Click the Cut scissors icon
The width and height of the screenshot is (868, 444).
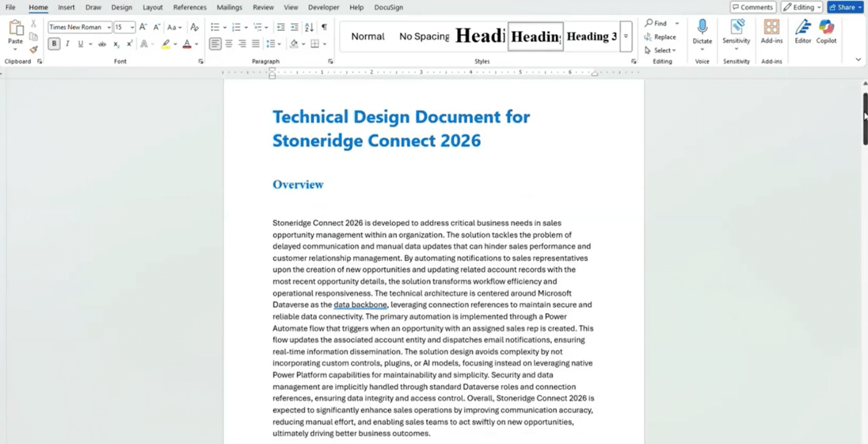(33, 23)
